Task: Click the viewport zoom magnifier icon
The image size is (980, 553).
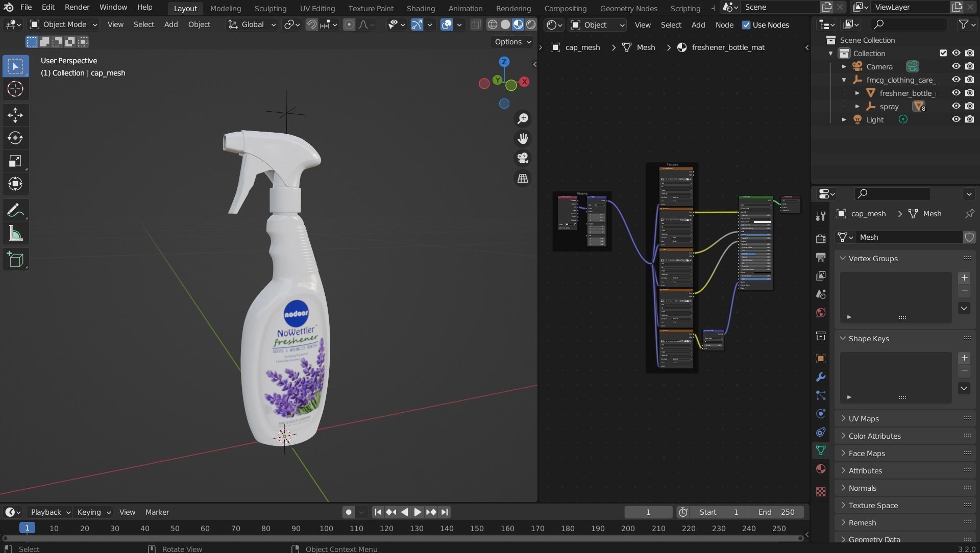Action: [x=523, y=119]
